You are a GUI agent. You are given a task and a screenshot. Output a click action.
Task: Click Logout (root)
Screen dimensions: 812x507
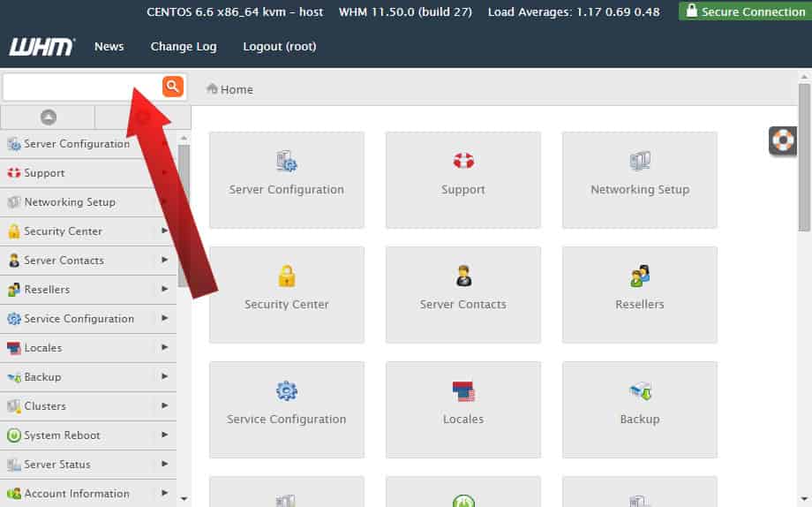pos(280,47)
